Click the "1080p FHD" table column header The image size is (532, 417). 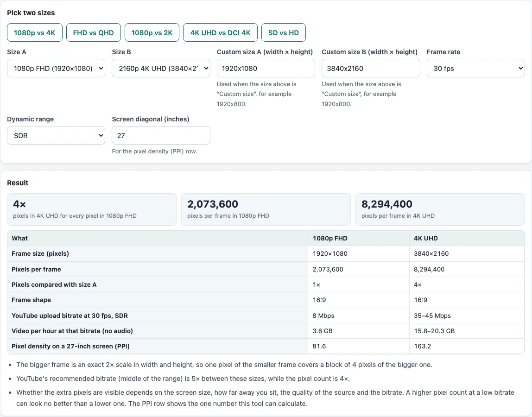359,238
